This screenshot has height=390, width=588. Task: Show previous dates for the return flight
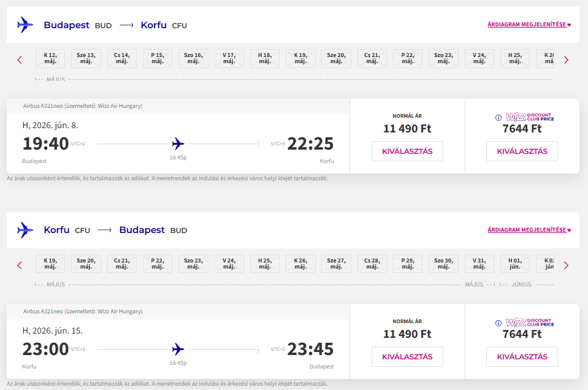[x=20, y=265]
